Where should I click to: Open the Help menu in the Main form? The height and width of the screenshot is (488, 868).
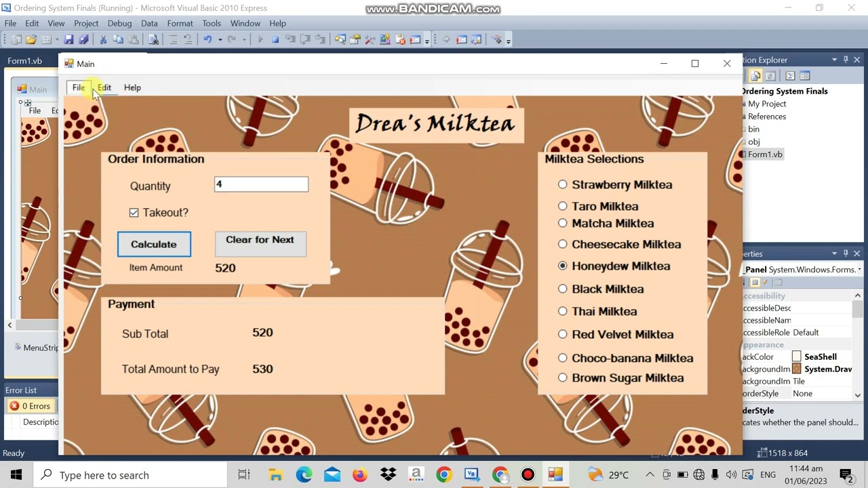(132, 87)
